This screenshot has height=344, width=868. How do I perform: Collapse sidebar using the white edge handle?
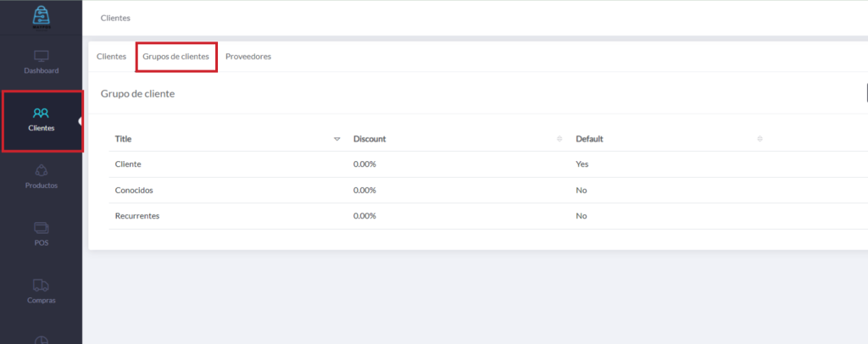point(81,121)
